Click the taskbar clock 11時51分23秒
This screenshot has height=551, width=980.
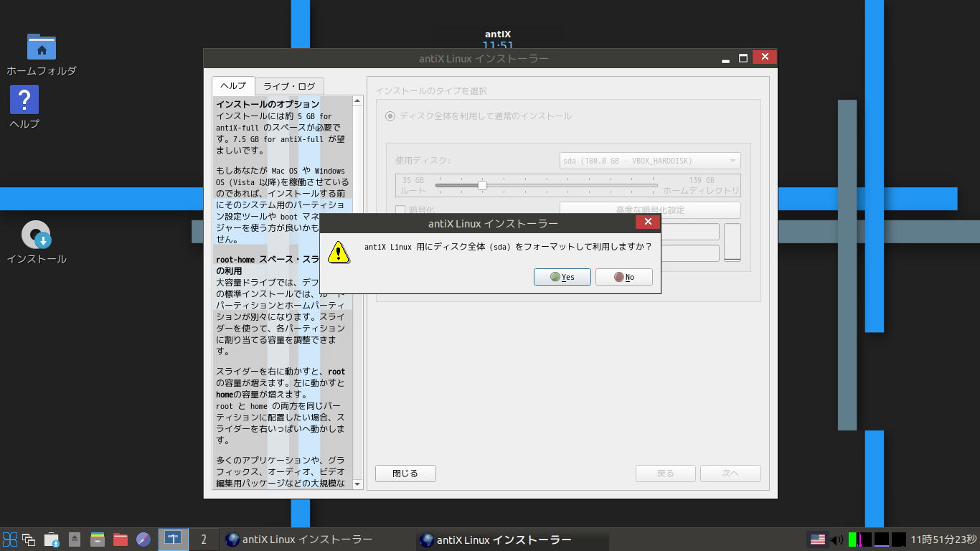(943, 540)
